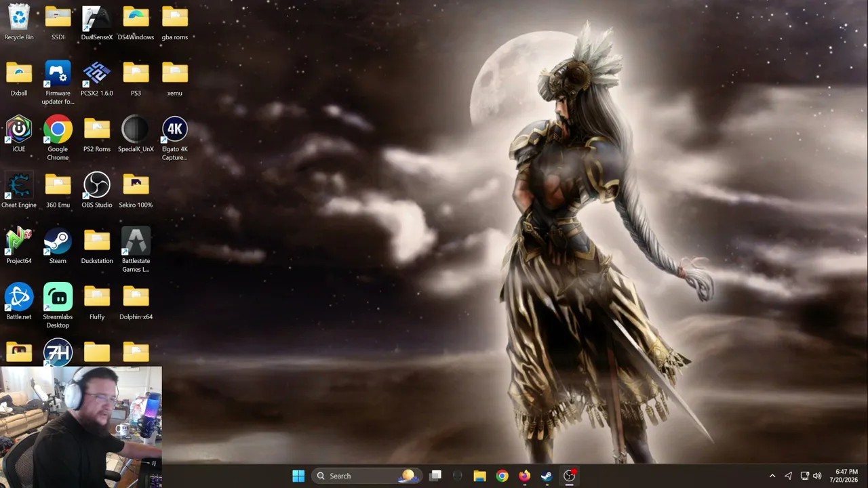This screenshot has height=488, width=868.
Task: Click the taskbar Search box
Action: [x=367, y=476]
